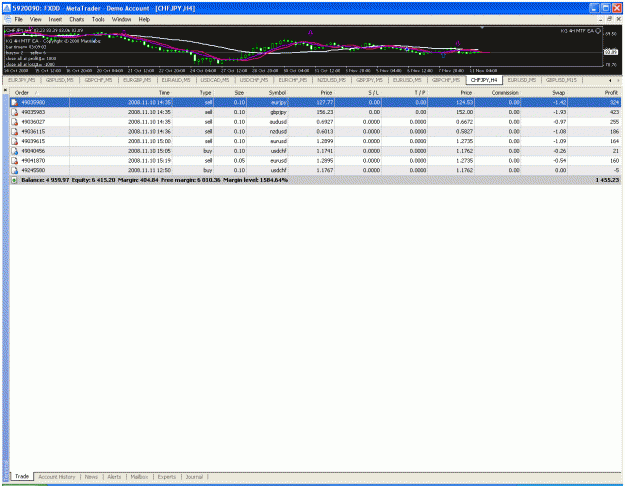Close the Terminal panel with its small x
Viewport: 625px width, 486px height.
pyautogui.click(x=5, y=90)
